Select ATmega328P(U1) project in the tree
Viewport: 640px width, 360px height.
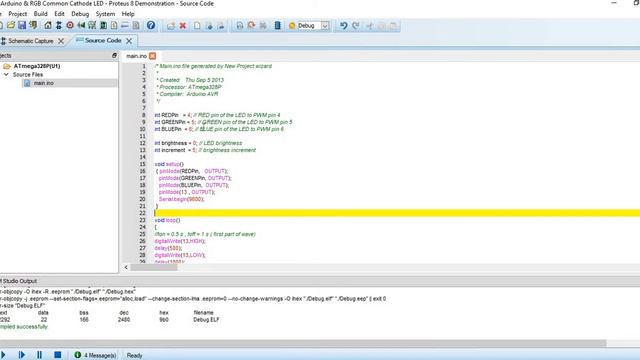pos(37,66)
